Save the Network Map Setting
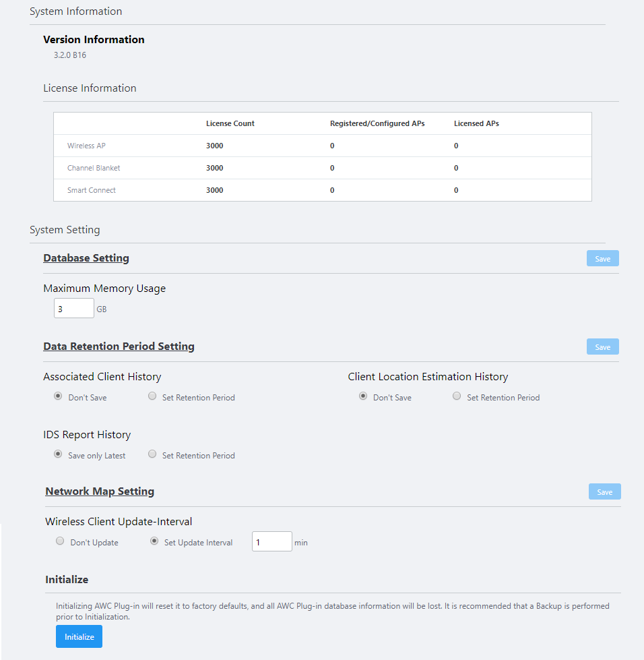 (x=604, y=492)
